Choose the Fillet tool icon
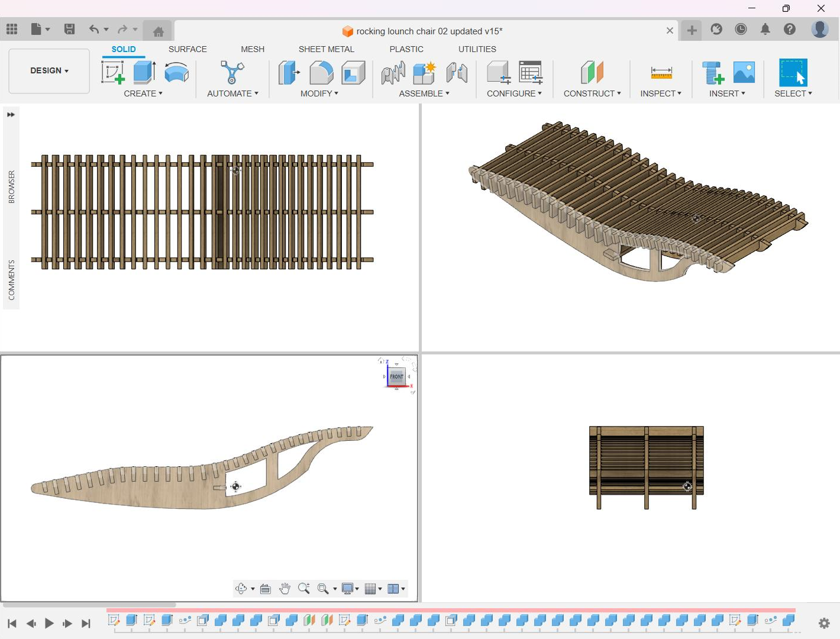Image resolution: width=840 pixels, height=639 pixels. (x=321, y=73)
